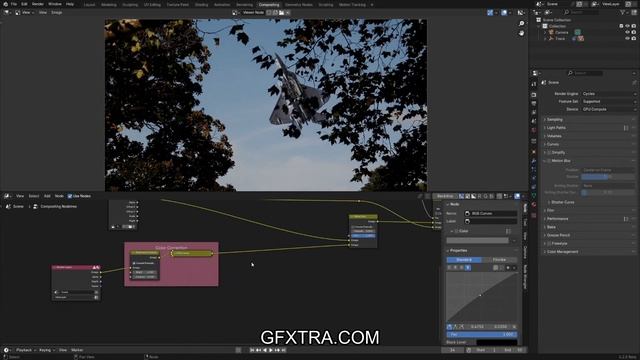This screenshot has height=360, width=640.
Task: Toggle the Use Nodes checkbox
Action: [70, 196]
